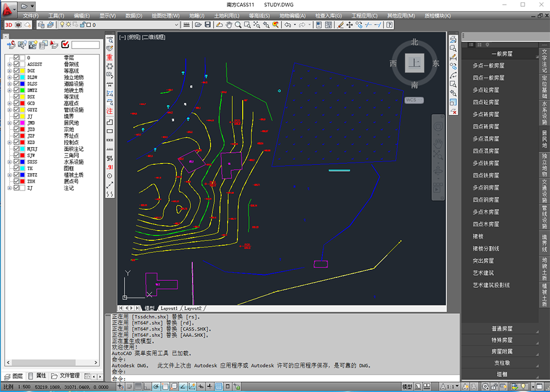
Task: Open the annotation scale 1:1 dropdown
Action: coord(450,387)
